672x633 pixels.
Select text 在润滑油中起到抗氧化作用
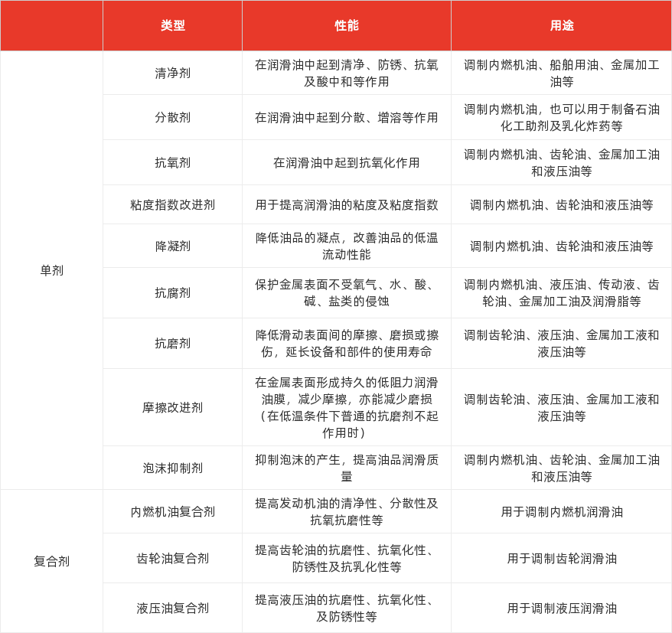click(347, 162)
